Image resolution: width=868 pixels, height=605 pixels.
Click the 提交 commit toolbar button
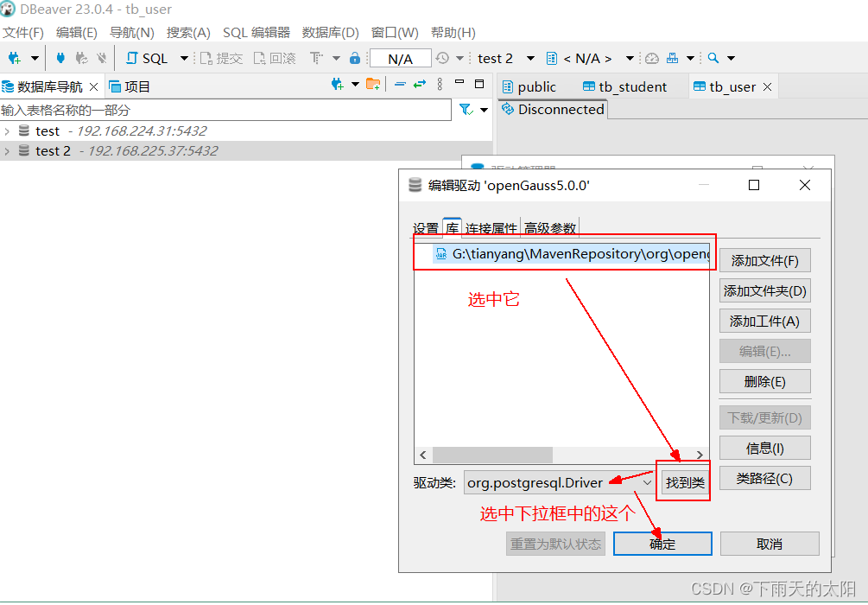tap(221, 58)
